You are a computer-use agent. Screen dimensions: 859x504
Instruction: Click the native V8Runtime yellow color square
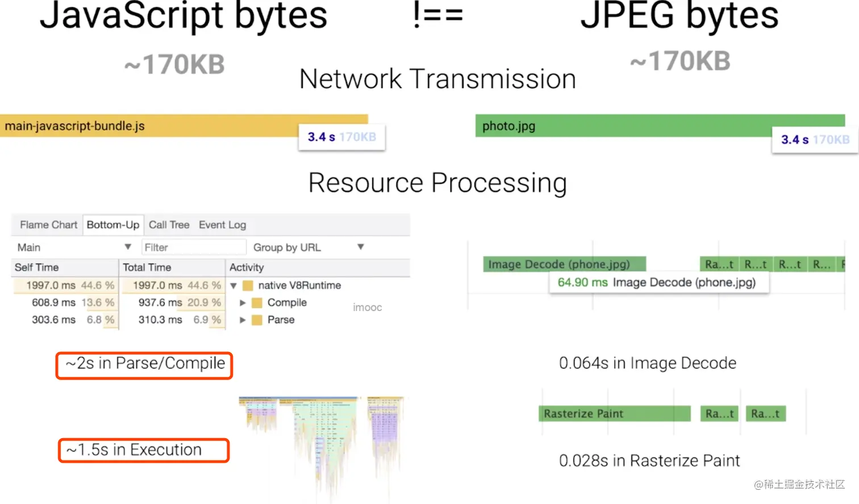tap(248, 285)
